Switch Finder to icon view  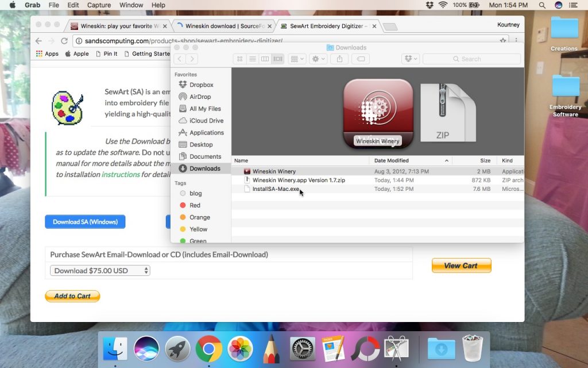pos(239,59)
